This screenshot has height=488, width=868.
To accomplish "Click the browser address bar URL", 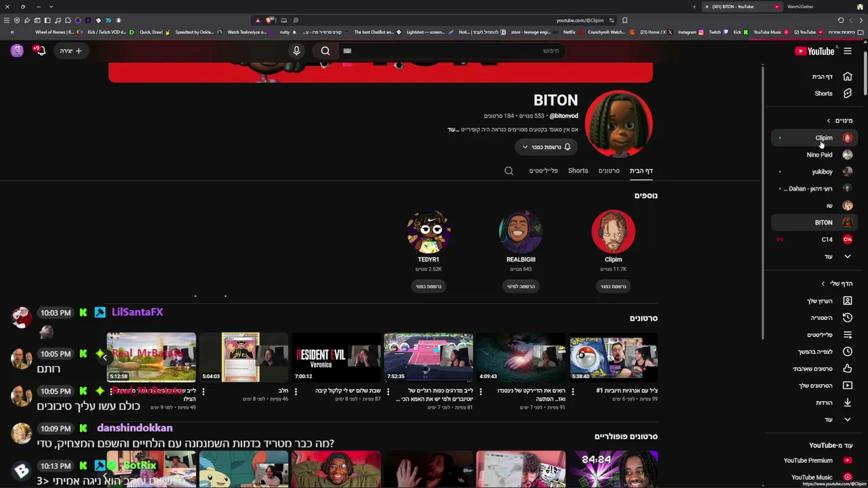I will click(580, 20).
